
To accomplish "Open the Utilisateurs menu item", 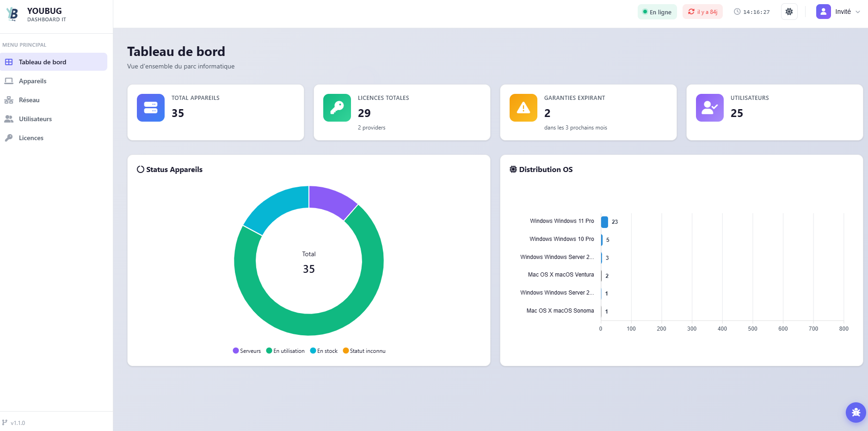I will [x=54, y=119].
